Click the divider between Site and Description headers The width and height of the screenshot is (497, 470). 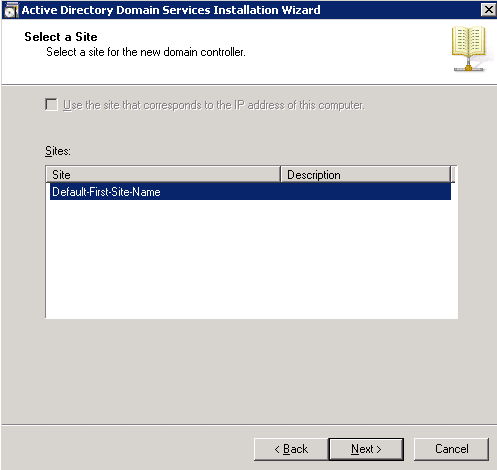click(x=280, y=175)
